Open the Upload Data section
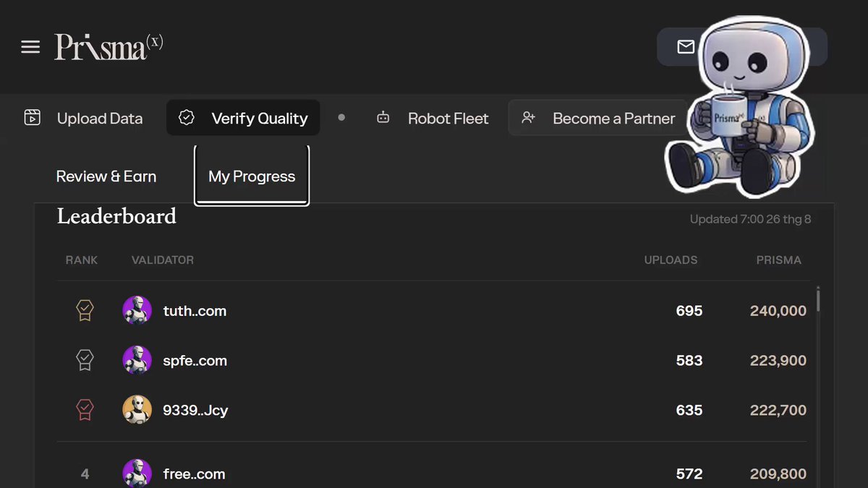 83,118
